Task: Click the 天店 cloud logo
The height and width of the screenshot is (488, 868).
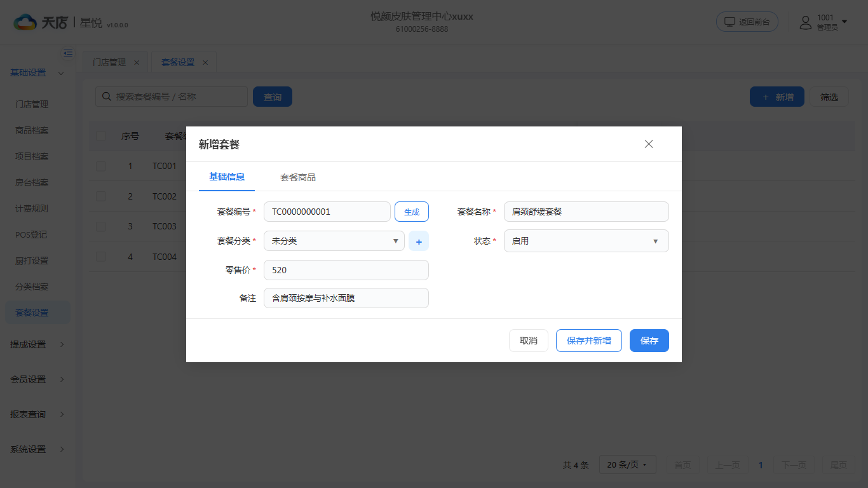Action: tap(25, 22)
